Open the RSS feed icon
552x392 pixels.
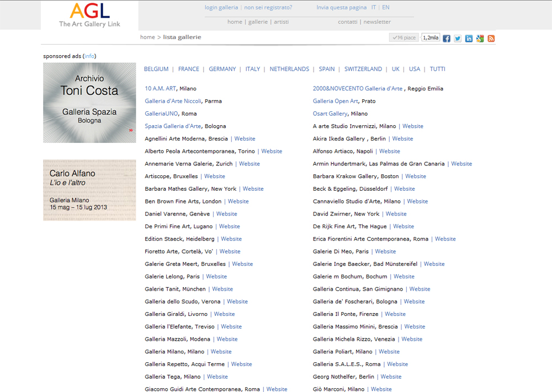491,39
